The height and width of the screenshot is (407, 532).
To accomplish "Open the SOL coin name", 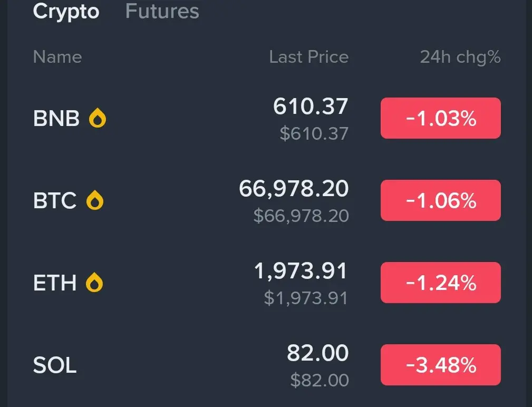I will tap(55, 365).
